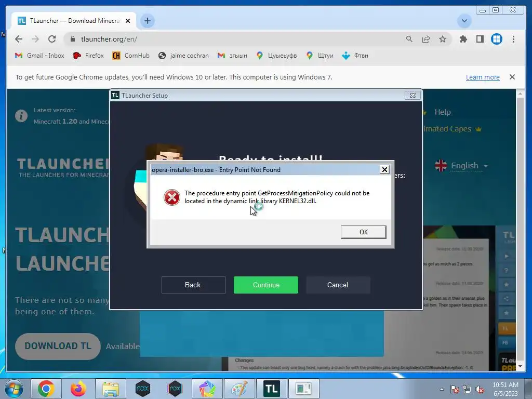This screenshot has width=532, height=399.
Task: Open the Chrome three-dot menu
Action: pos(513,39)
